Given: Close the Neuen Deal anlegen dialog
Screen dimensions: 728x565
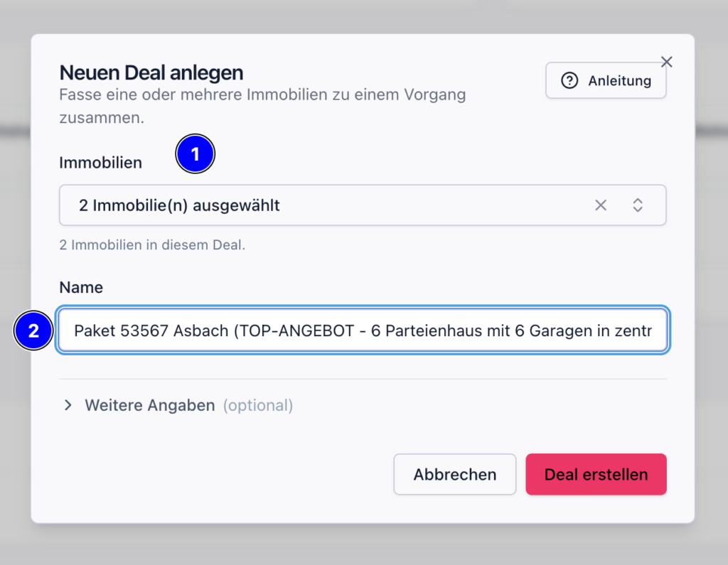Looking at the screenshot, I should coord(667,62).
